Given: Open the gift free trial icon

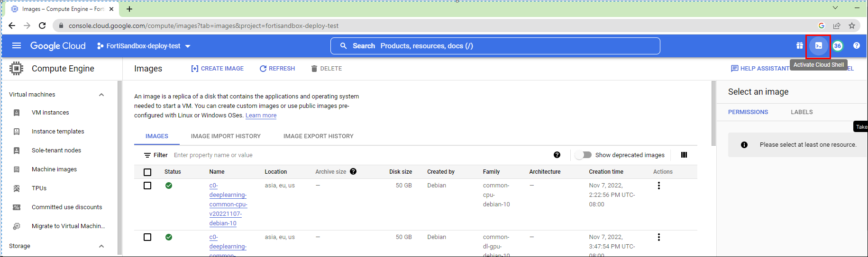Looking at the screenshot, I should pos(799,46).
